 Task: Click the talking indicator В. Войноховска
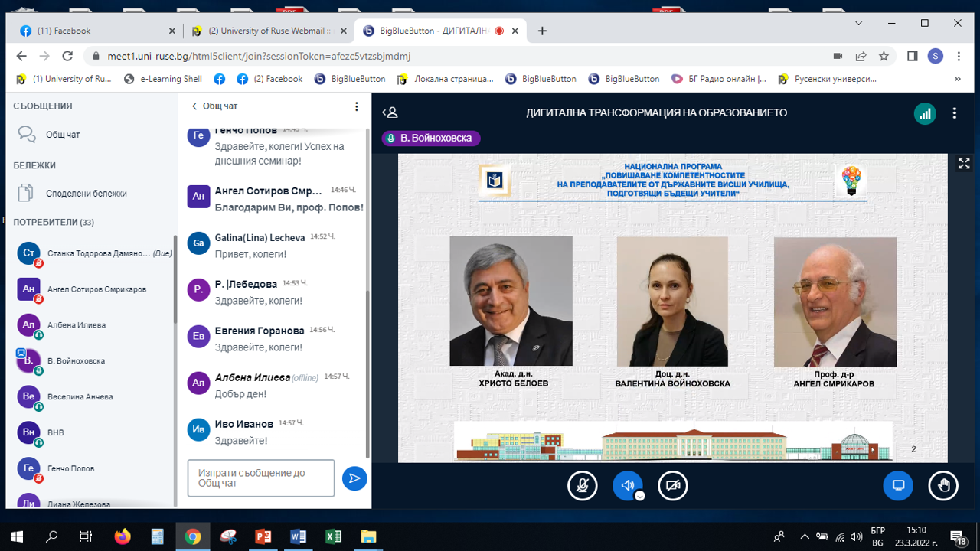(431, 139)
